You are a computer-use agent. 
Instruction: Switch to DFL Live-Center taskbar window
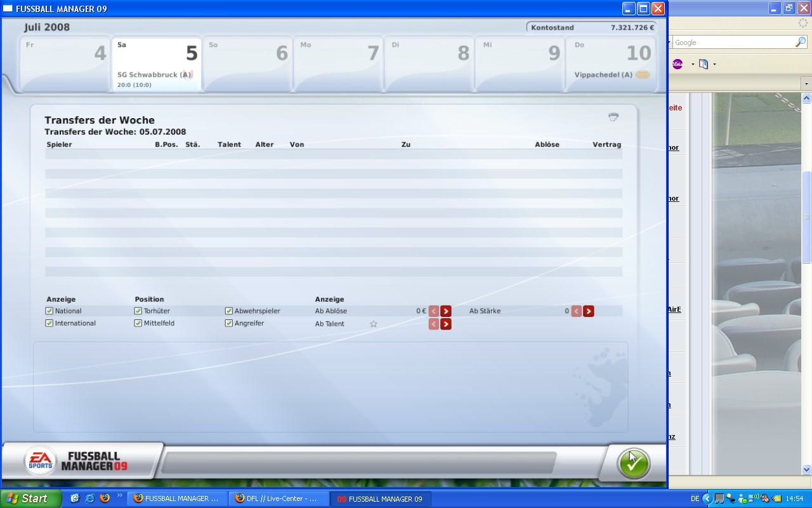pyautogui.click(x=277, y=498)
